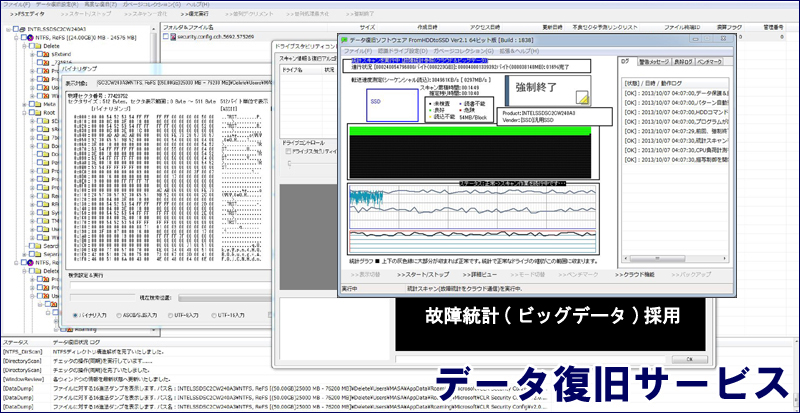Screen dimensions: 800x413
Task: Open 拡張&ヘルプ(H) in the FromHDDtoSSD window
Action: coord(519,51)
